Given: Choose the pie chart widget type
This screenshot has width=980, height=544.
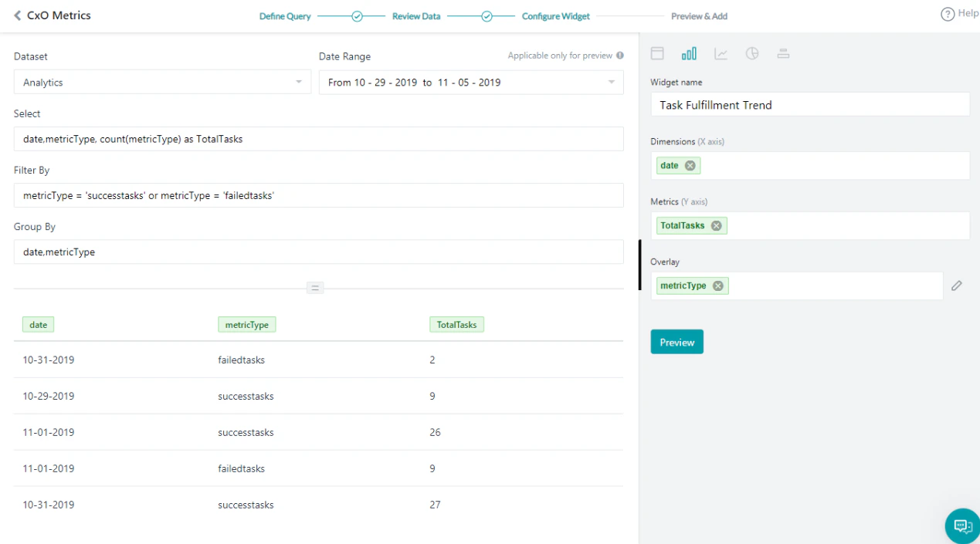Looking at the screenshot, I should [752, 53].
